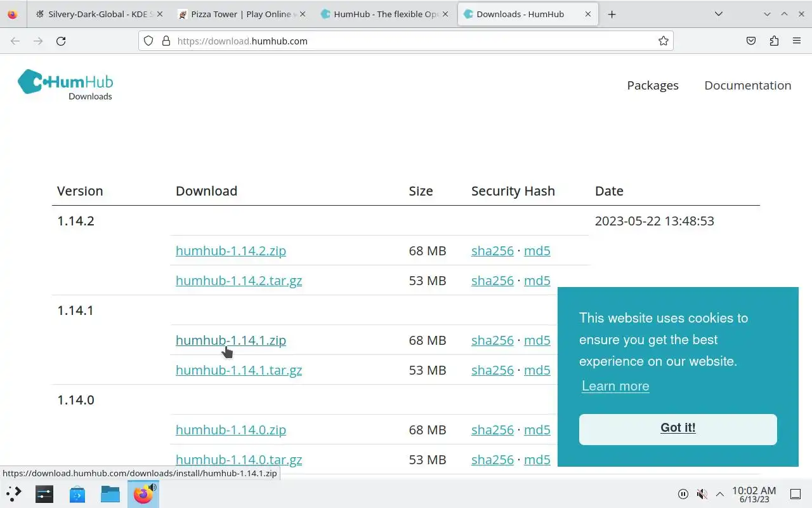
Task: Download humhub-1.14.0.tar.gz
Action: [x=239, y=460]
